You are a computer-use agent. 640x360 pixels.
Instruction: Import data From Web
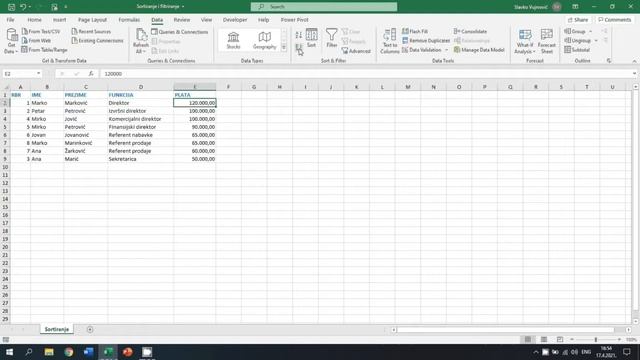(36, 40)
